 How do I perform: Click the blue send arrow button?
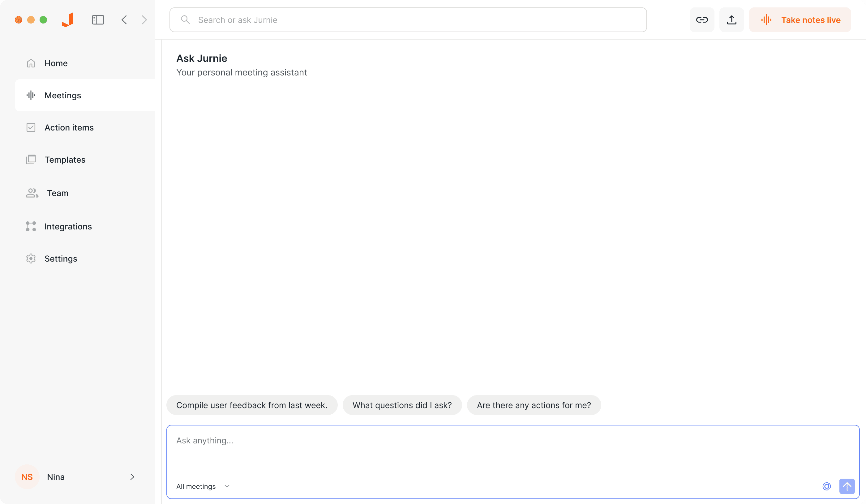[x=847, y=486]
